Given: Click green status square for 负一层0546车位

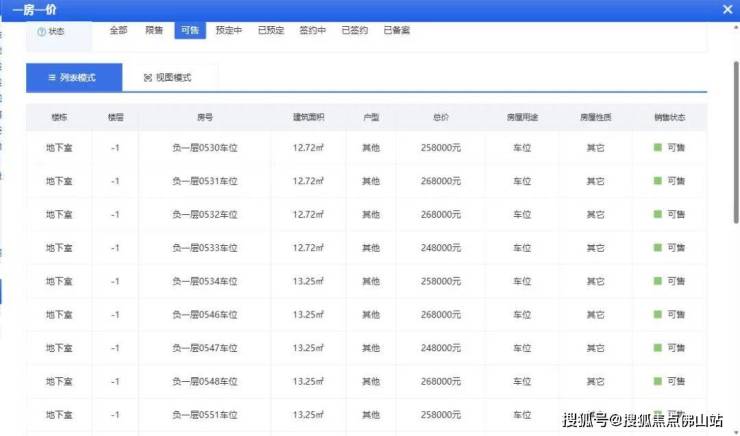Looking at the screenshot, I should [657, 315].
